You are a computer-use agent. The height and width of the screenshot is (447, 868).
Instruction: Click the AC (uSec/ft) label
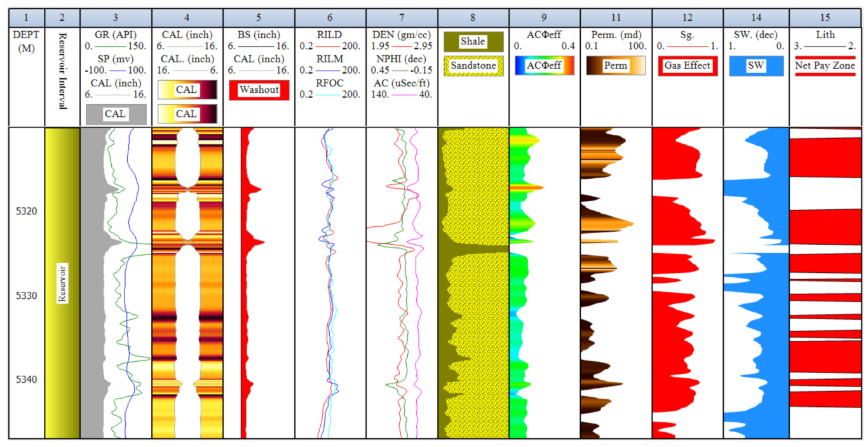(402, 83)
